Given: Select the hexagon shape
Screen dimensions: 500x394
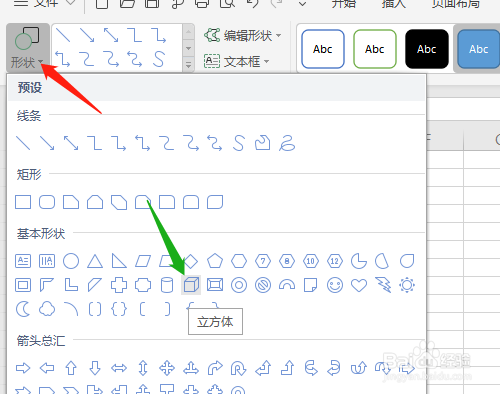Looking at the screenshot, I should click(x=239, y=261).
